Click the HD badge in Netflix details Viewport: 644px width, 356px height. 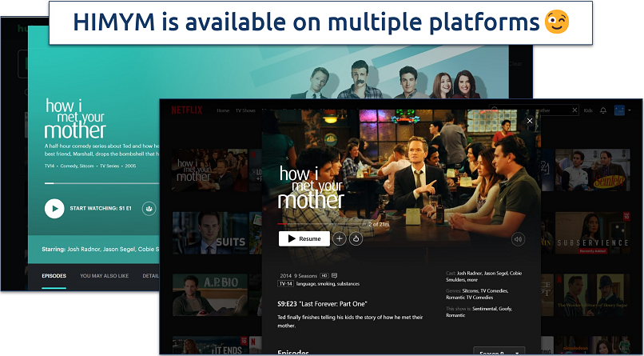[324, 276]
